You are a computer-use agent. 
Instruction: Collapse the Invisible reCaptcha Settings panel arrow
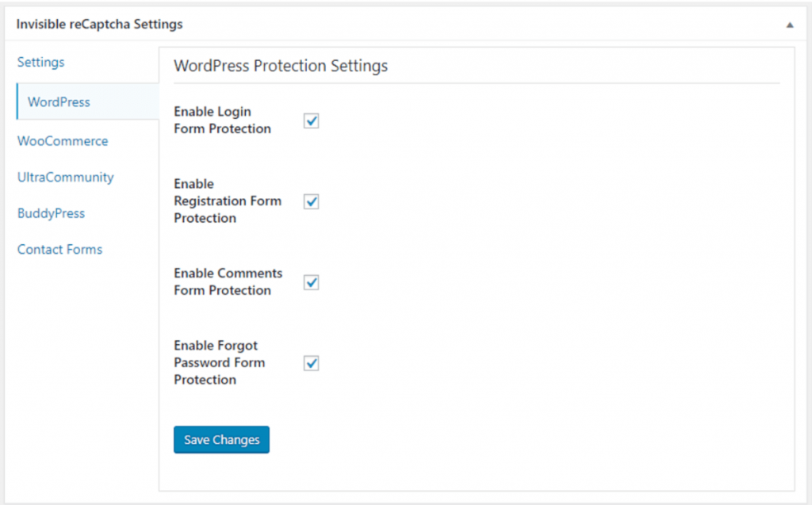pos(789,25)
